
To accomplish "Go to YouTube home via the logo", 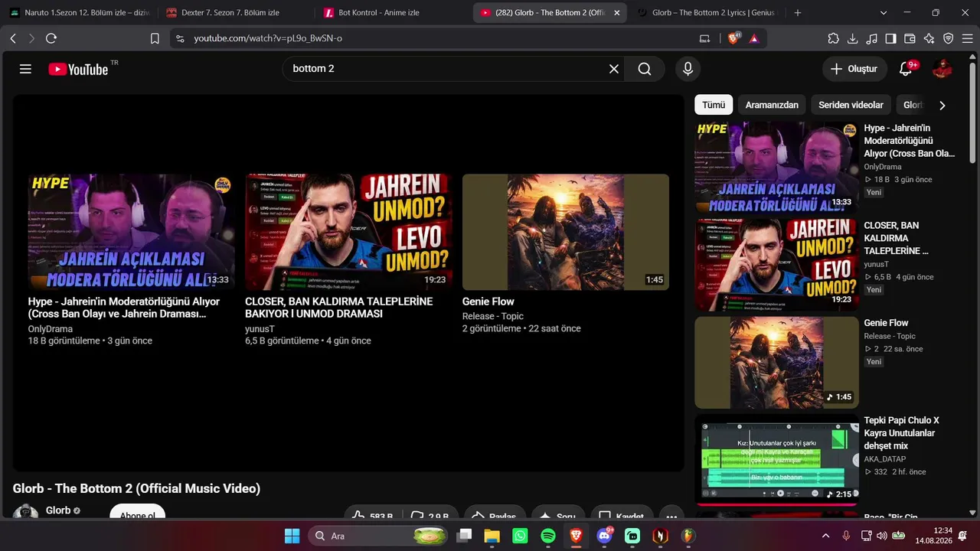I will tap(78, 69).
